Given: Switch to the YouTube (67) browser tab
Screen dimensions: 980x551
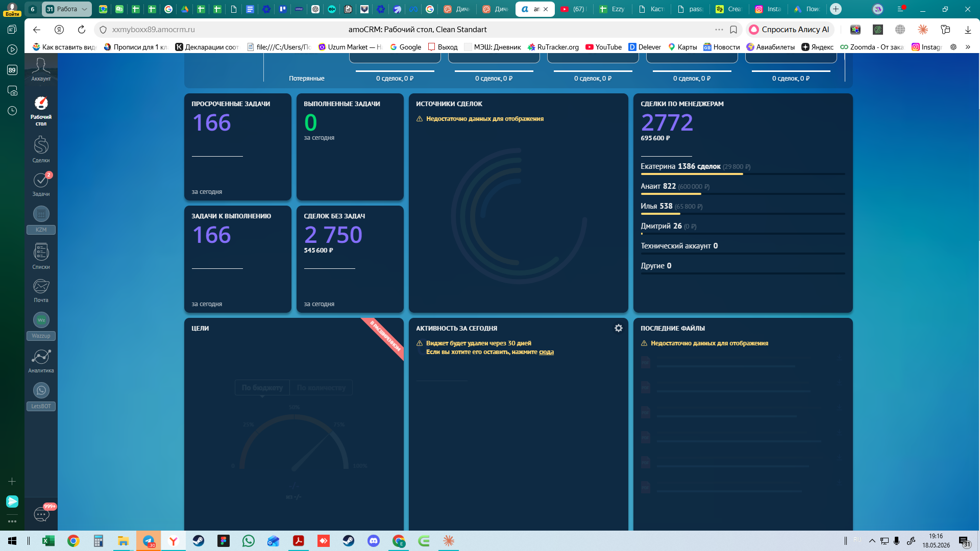Looking at the screenshot, I should tap(574, 9).
